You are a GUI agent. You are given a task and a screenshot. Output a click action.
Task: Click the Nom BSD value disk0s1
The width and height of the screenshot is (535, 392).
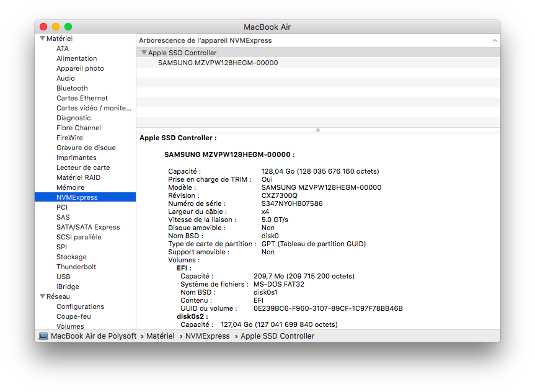(x=265, y=292)
